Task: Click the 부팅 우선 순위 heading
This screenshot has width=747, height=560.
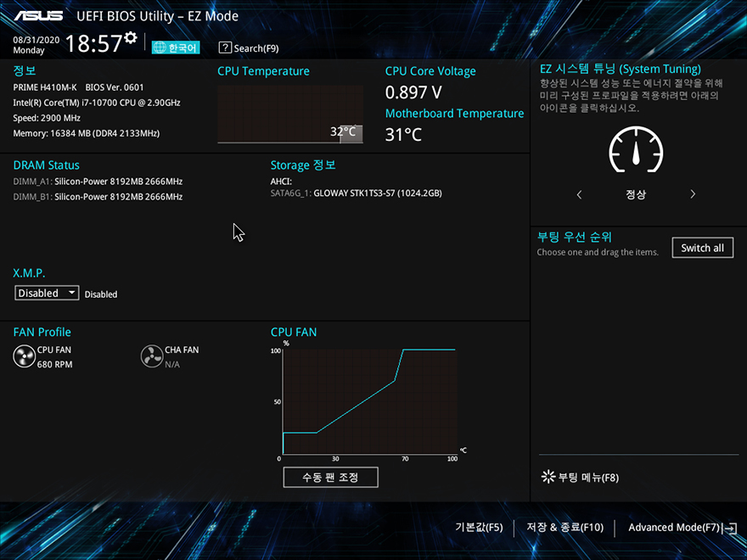Action: tap(575, 237)
